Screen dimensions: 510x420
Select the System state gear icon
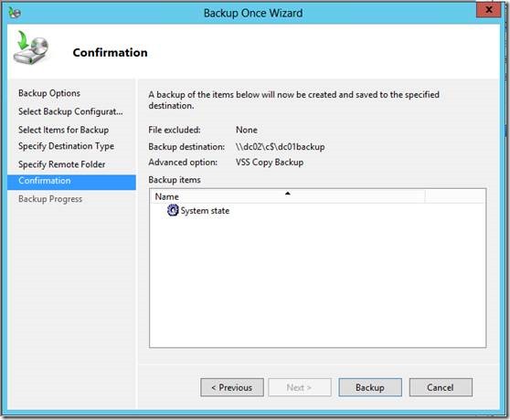click(x=173, y=211)
